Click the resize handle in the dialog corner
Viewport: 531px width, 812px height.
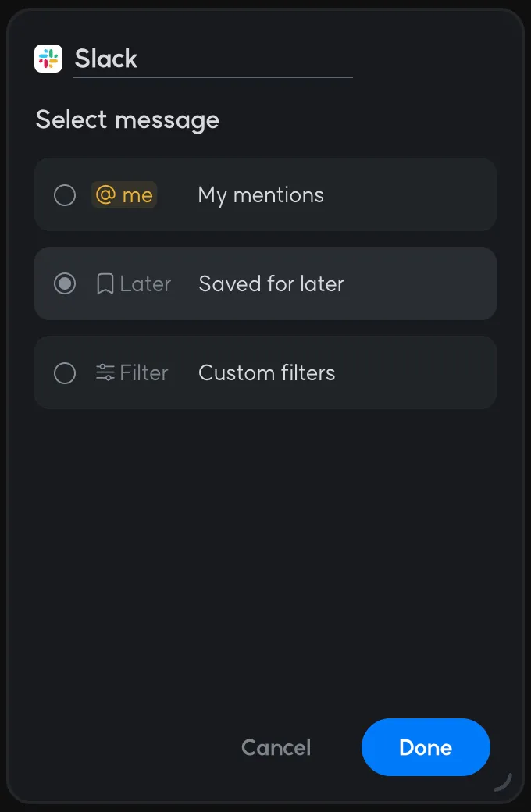[504, 782]
